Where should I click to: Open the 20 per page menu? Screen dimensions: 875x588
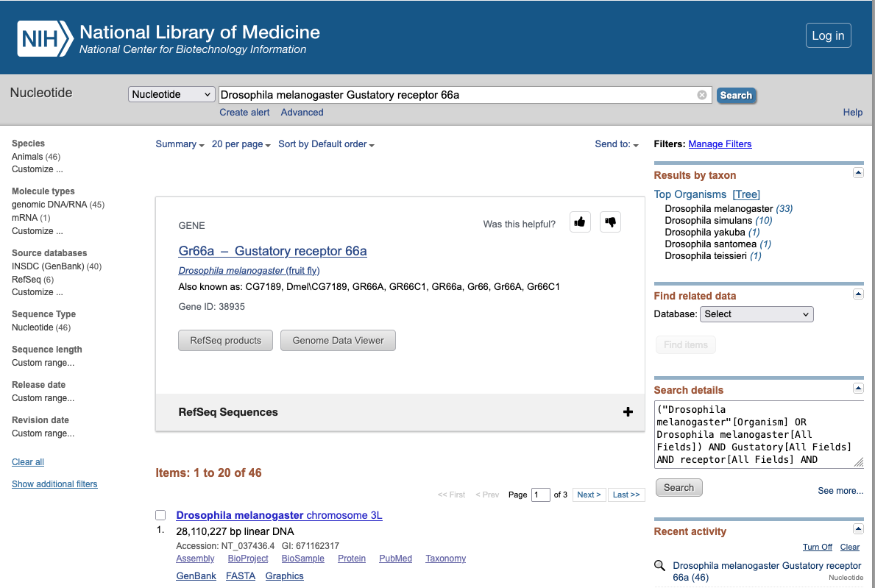tap(241, 144)
